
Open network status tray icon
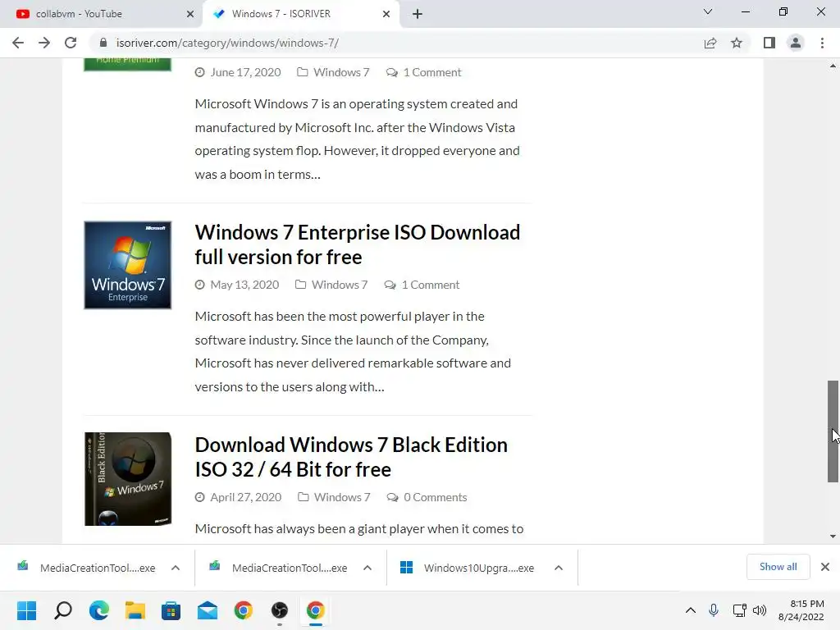click(x=739, y=610)
